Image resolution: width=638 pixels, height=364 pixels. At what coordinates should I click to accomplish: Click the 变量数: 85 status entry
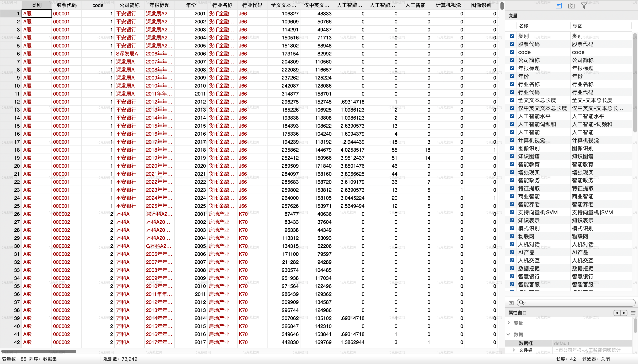[14, 359]
